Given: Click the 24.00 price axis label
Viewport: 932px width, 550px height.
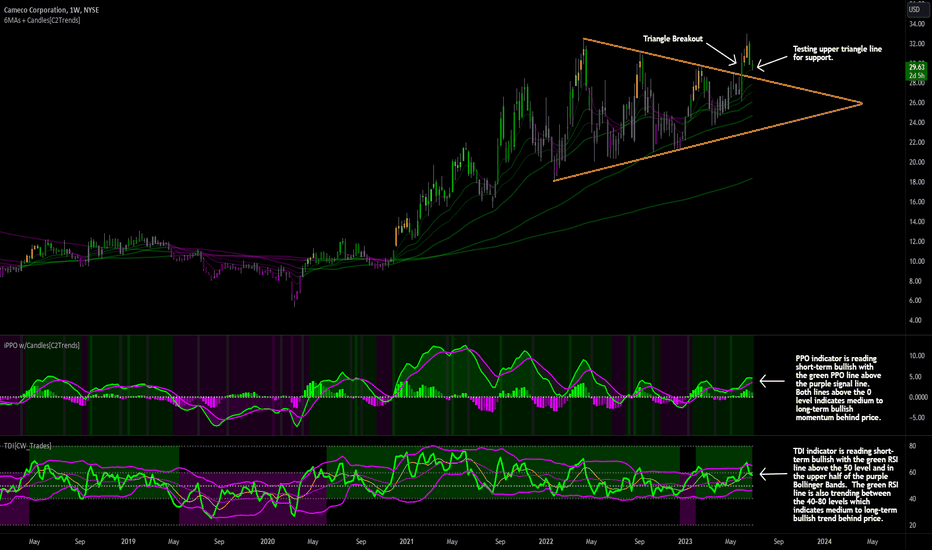Looking at the screenshot, I should pos(917,122).
